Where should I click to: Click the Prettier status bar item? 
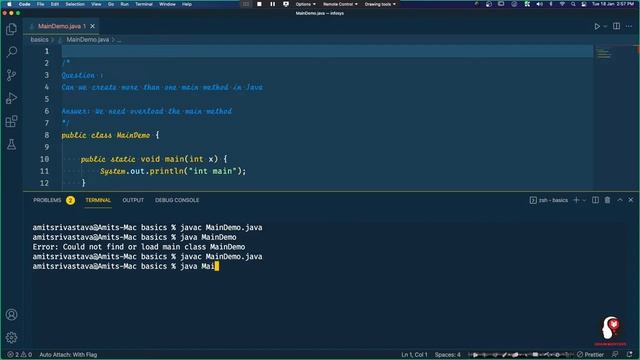point(590,355)
